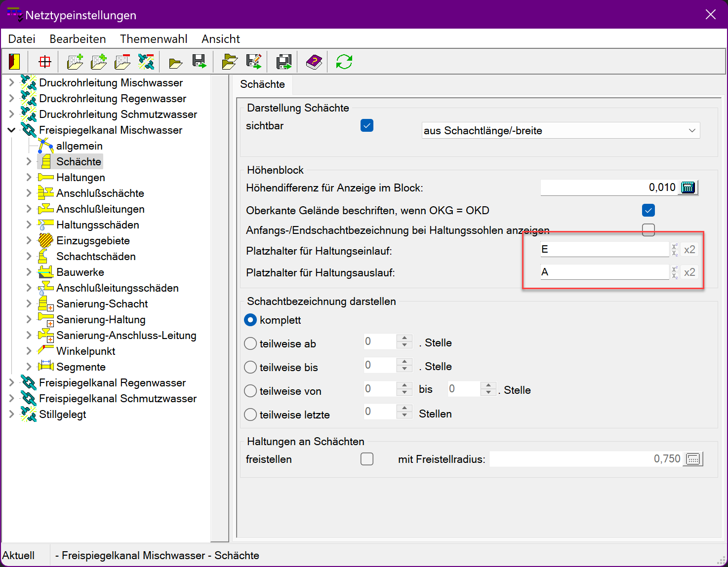Collapse the Freispiegelkanal Mischwasser tree node

(12, 130)
